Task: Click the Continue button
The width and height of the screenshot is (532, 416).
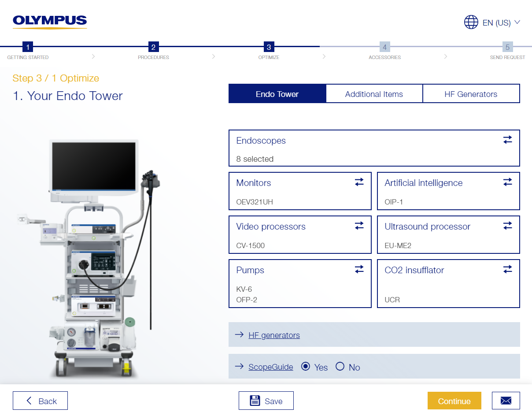Action: pos(454,401)
